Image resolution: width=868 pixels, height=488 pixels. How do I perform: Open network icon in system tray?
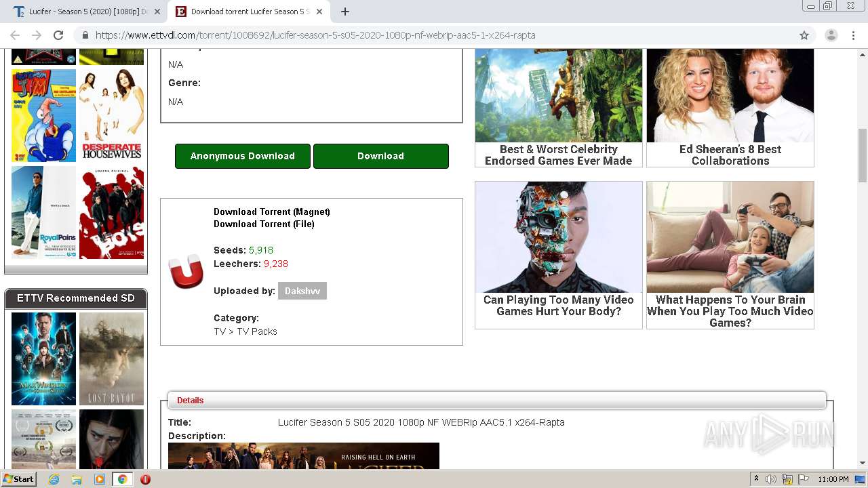pyautogui.click(x=787, y=479)
